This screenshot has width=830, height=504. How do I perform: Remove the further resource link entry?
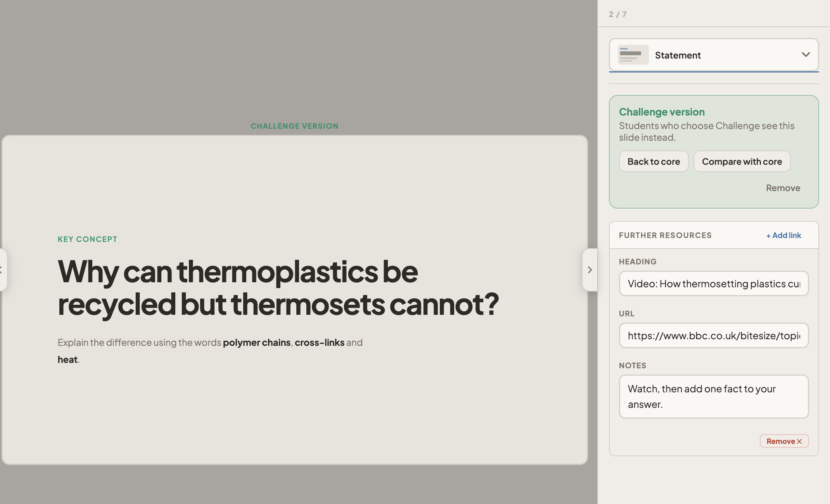(784, 441)
